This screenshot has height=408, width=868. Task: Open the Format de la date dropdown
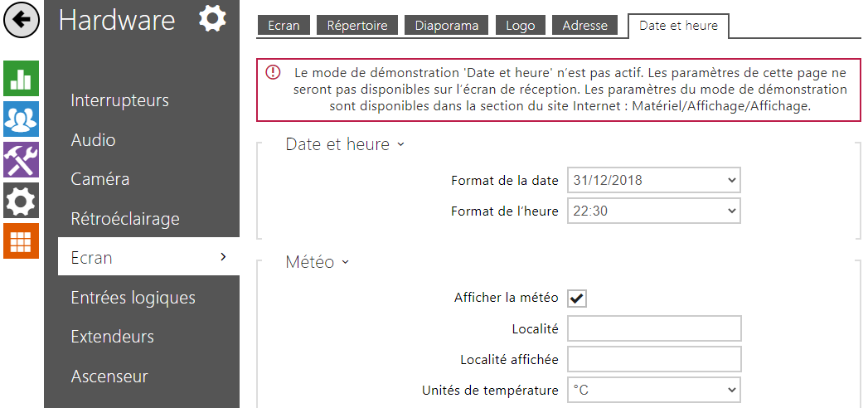coord(654,180)
